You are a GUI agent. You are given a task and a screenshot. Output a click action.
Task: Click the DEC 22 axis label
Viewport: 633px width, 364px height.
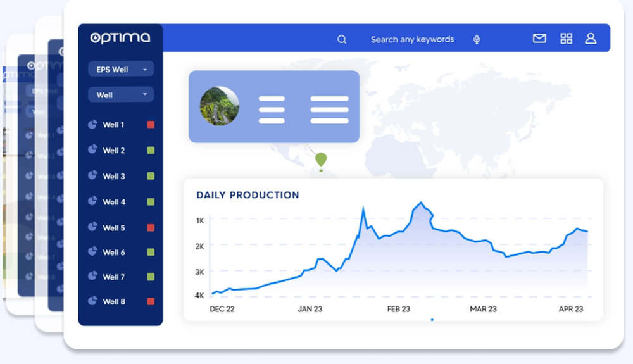pos(222,309)
